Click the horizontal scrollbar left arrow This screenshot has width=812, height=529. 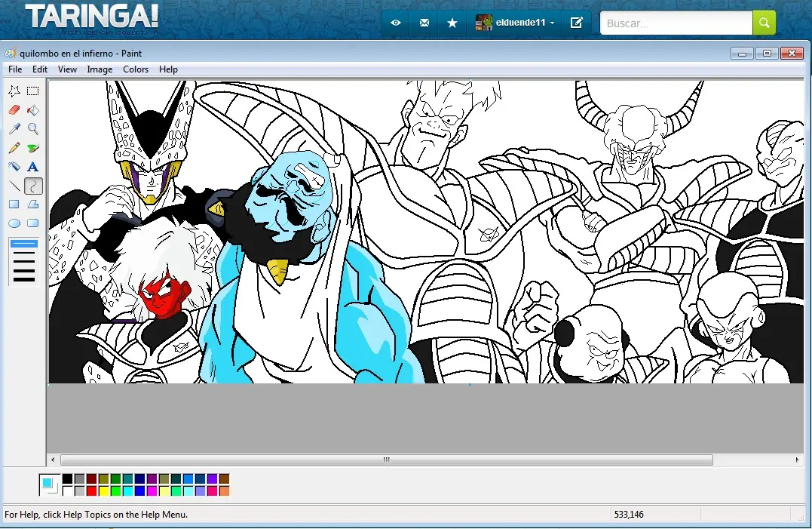click(x=52, y=460)
